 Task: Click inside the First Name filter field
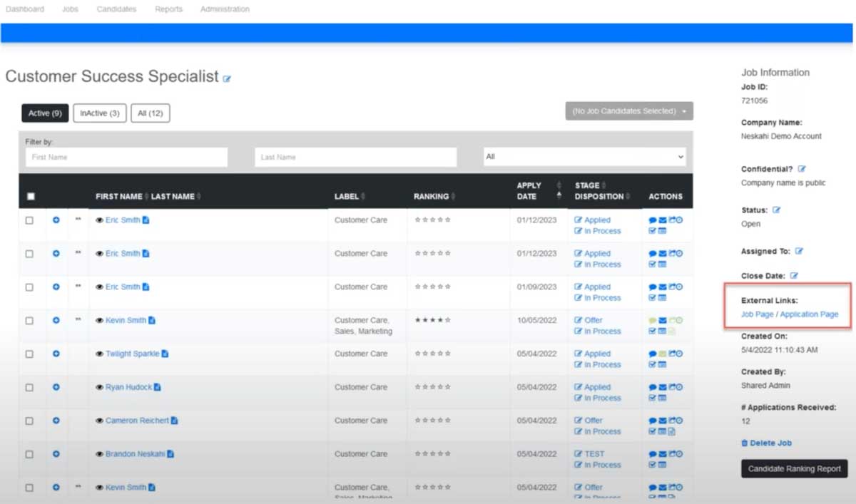click(x=126, y=156)
